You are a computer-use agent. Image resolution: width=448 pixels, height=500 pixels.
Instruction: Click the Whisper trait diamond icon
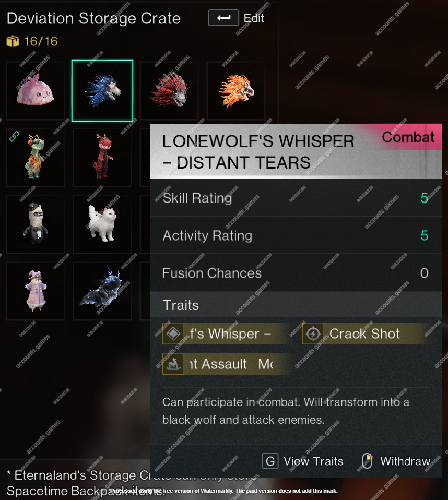(x=173, y=334)
